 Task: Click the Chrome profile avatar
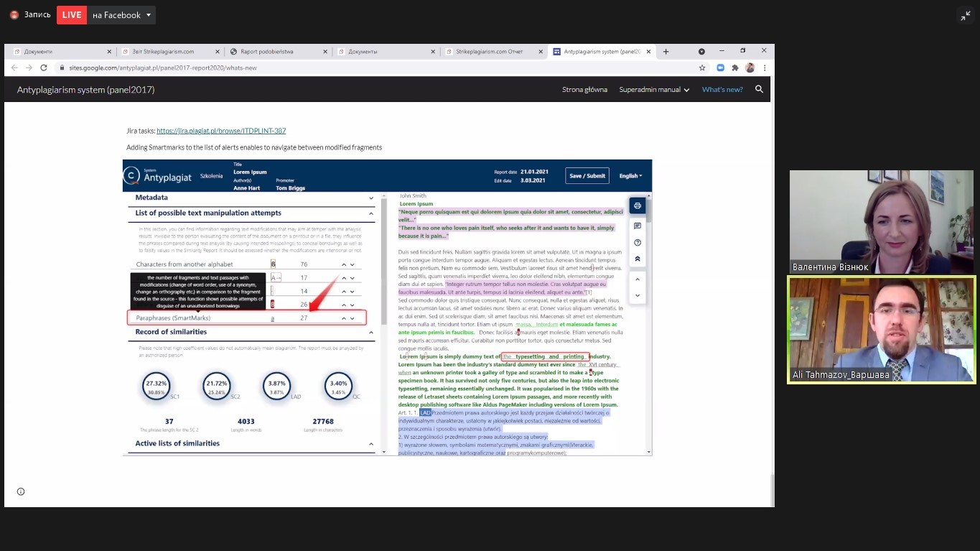click(750, 68)
